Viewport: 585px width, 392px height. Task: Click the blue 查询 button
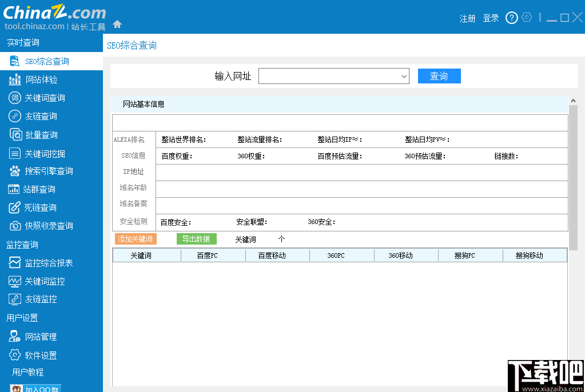pos(439,75)
